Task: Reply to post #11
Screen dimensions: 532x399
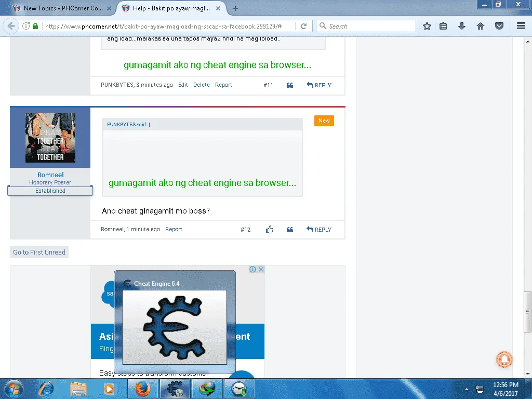Action: coord(319,85)
